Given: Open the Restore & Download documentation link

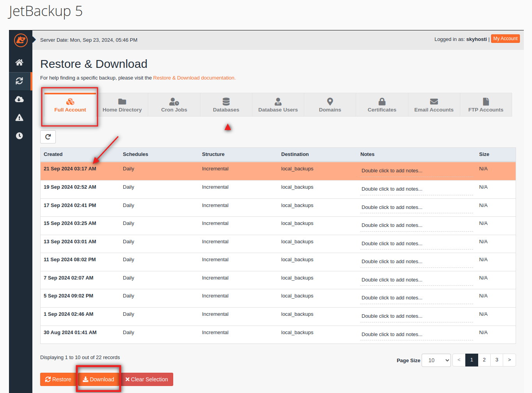Looking at the screenshot, I should point(194,78).
